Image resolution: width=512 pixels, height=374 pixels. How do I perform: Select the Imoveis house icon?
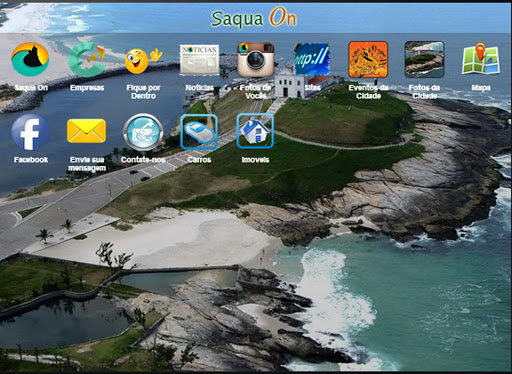[x=255, y=131]
